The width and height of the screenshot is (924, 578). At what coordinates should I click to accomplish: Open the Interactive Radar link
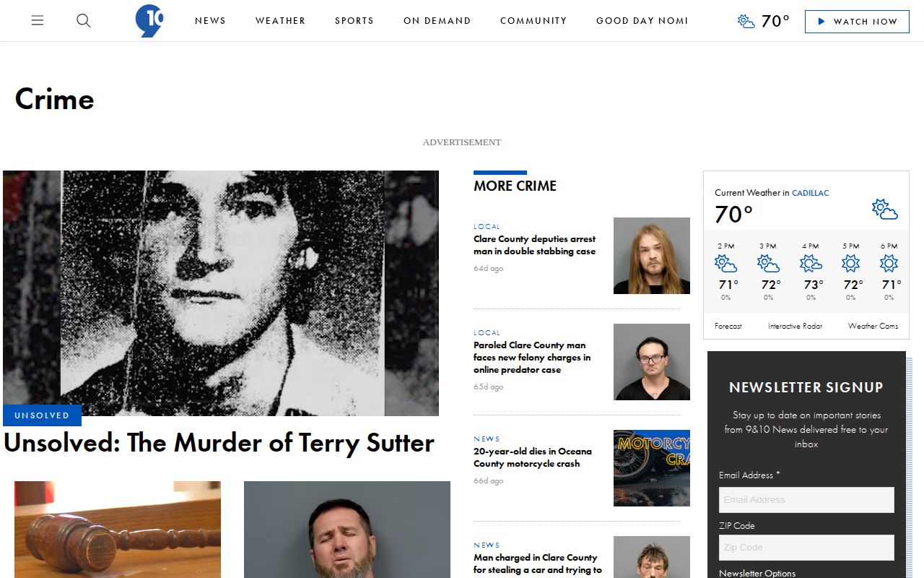click(x=795, y=326)
